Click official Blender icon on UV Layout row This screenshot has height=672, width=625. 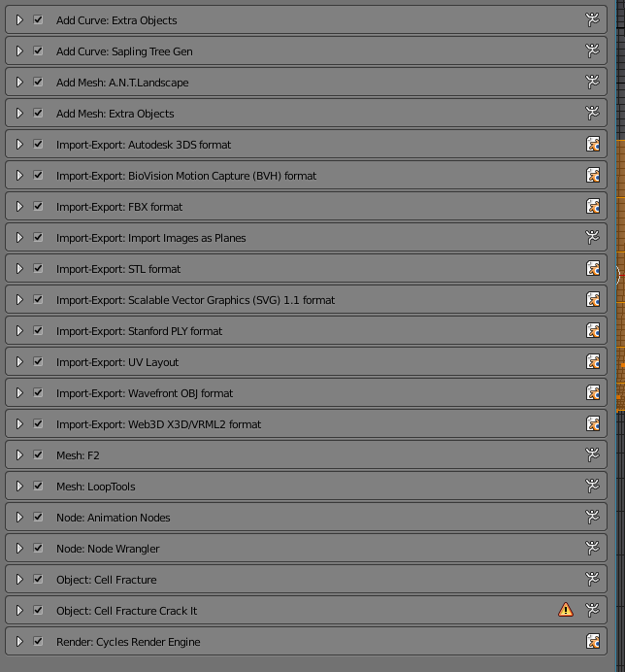coord(593,361)
